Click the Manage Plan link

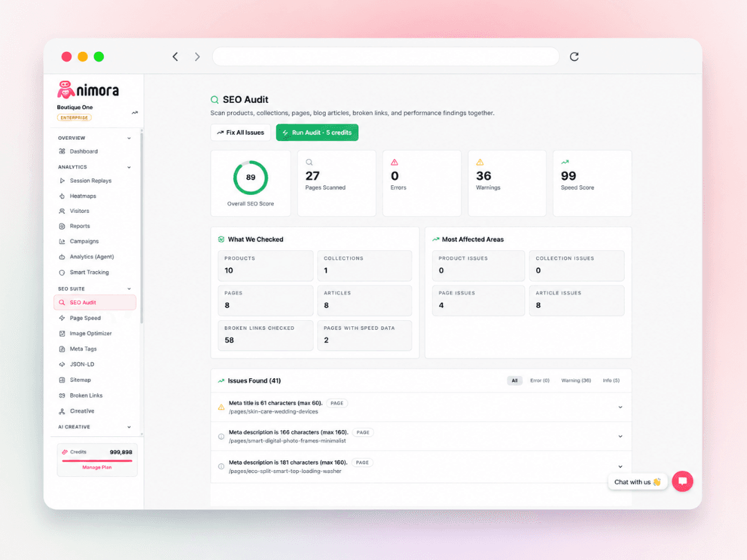[x=97, y=467]
